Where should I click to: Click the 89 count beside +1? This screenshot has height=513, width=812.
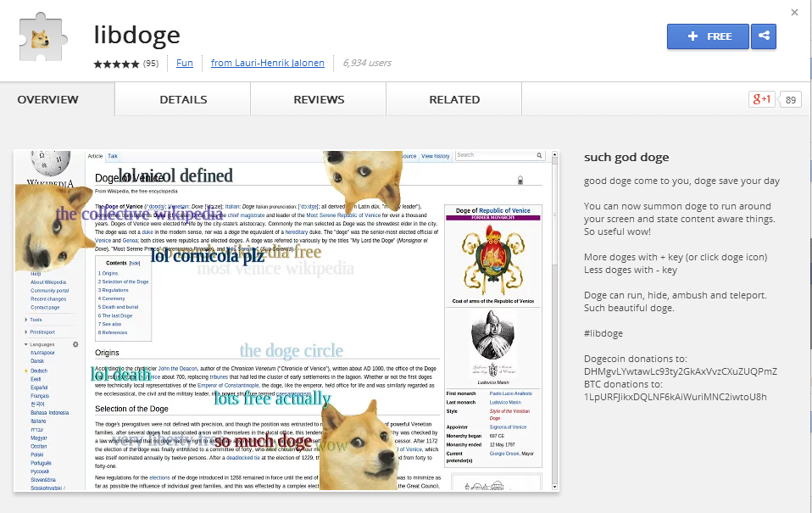tap(790, 99)
